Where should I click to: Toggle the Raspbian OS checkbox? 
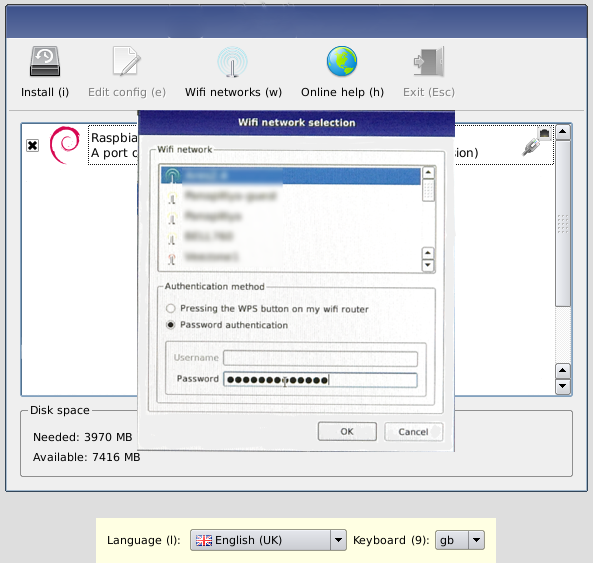[33, 145]
